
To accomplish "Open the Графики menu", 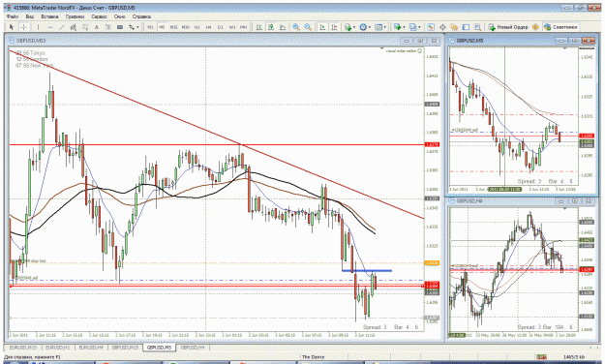I will [x=75, y=16].
